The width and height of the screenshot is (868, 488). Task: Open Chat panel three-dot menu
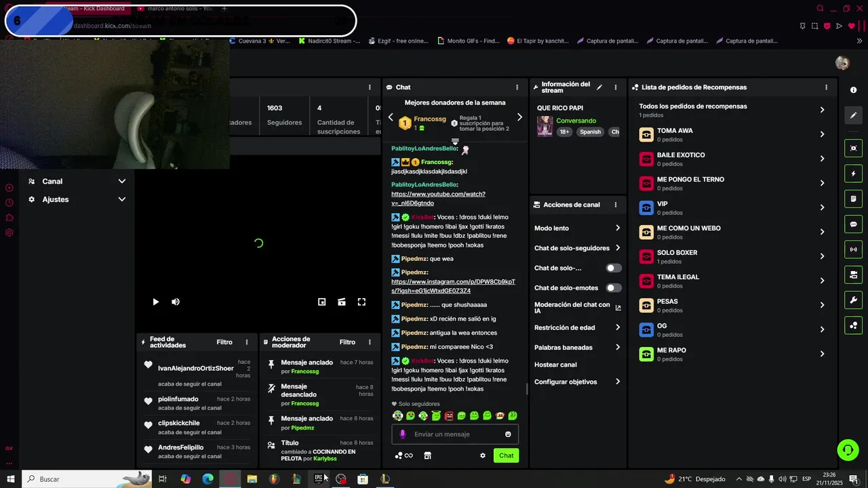(517, 87)
